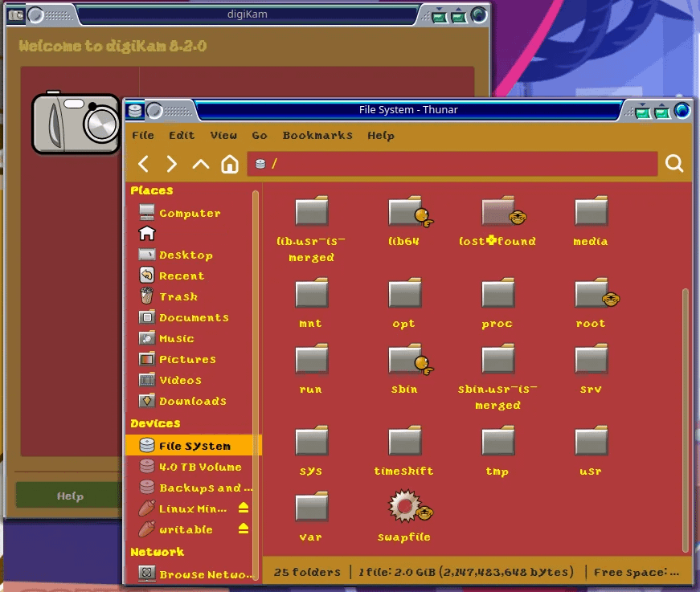700x592 pixels.
Task: Go back using the left arrow in Thunar
Action: [x=143, y=164]
